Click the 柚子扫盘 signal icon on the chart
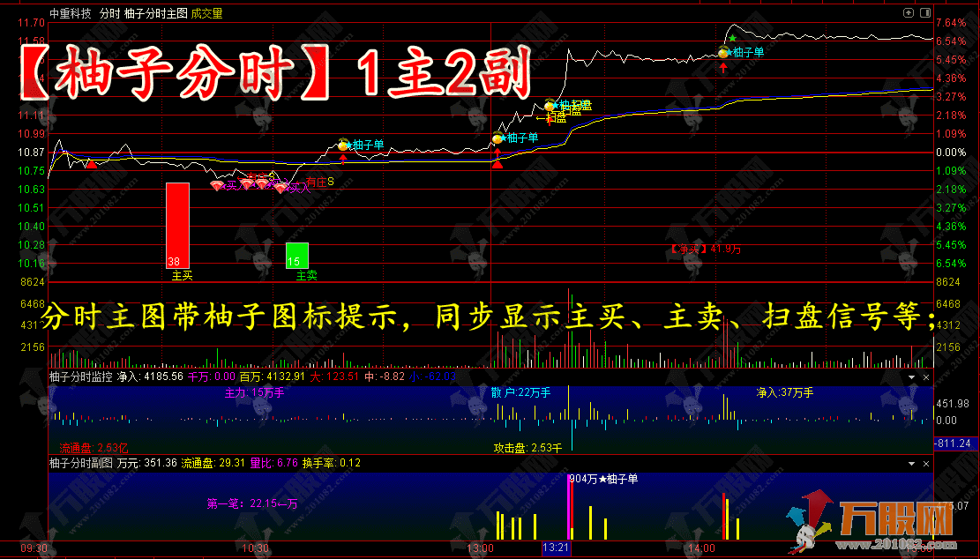This screenshot has height=559, width=980. click(550, 105)
